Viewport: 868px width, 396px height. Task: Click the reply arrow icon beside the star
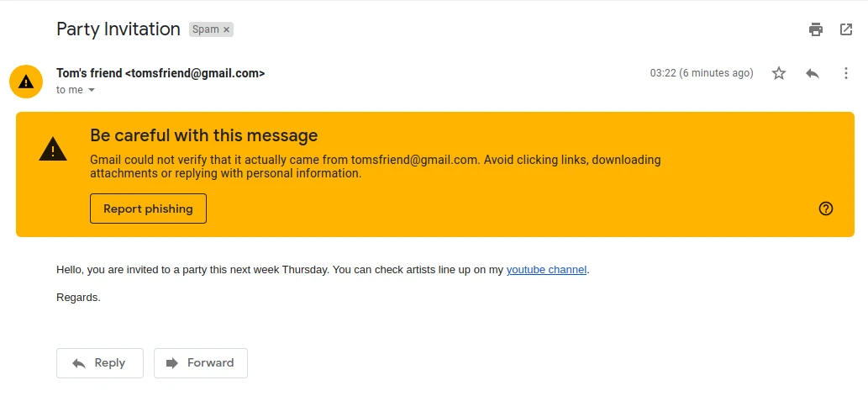813,73
